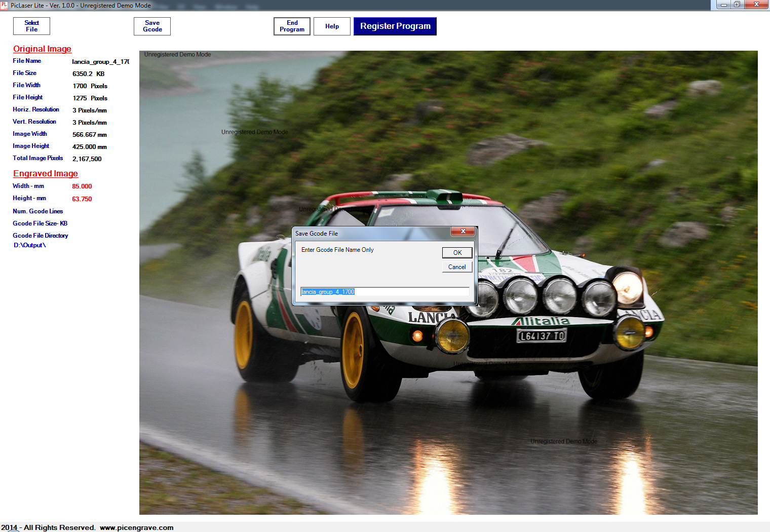Click the Vert. Resolution label
The image size is (770, 532).
tap(34, 122)
